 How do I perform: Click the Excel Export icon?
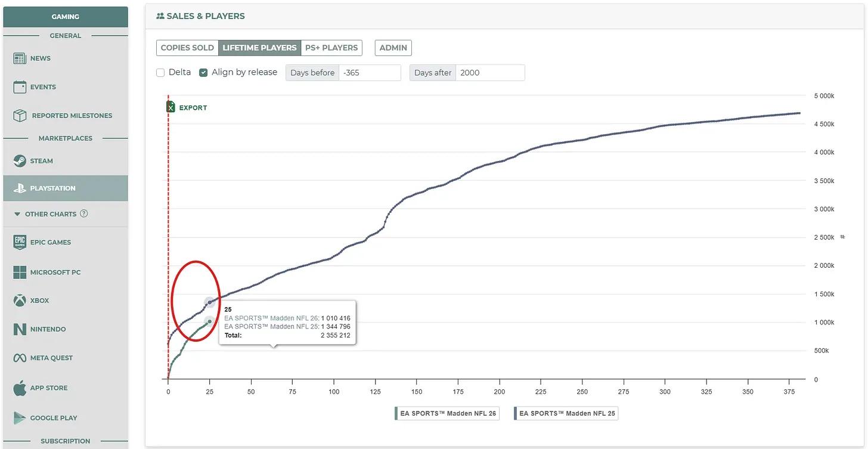tap(170, 107)
